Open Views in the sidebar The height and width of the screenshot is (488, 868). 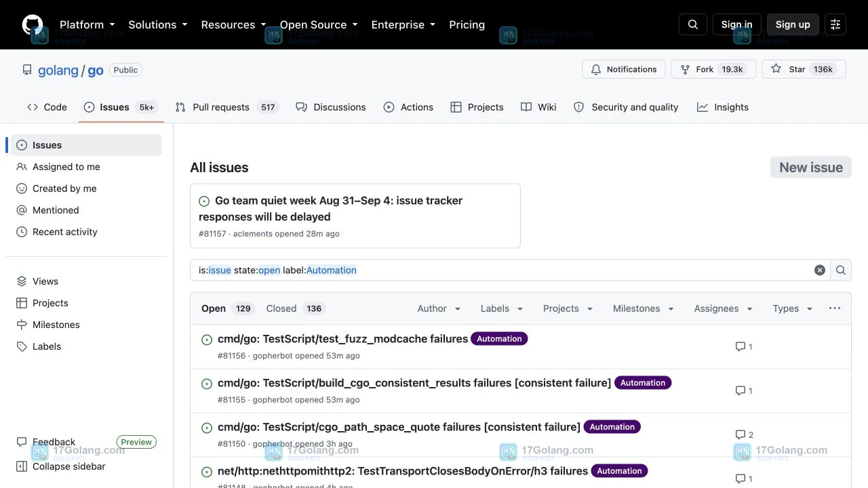[86, 281]
